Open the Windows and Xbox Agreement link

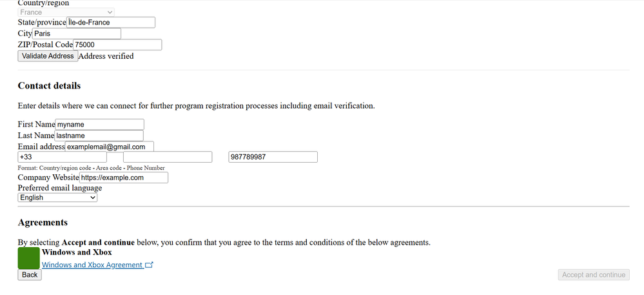pyautogui.click(x=92, y=265)
